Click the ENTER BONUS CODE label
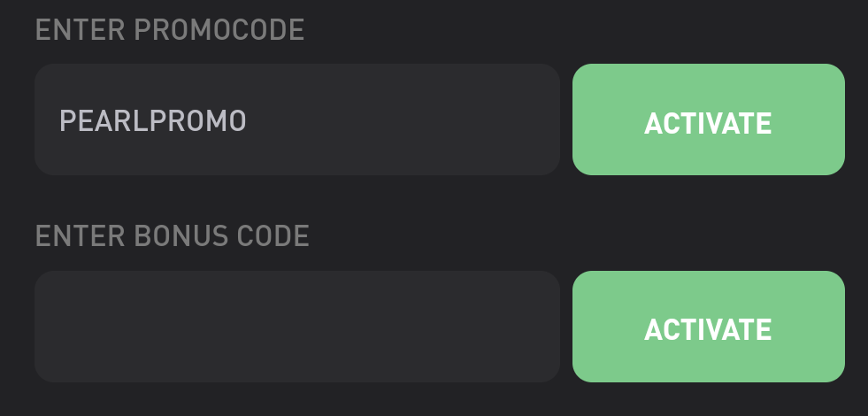 (172, 236)
